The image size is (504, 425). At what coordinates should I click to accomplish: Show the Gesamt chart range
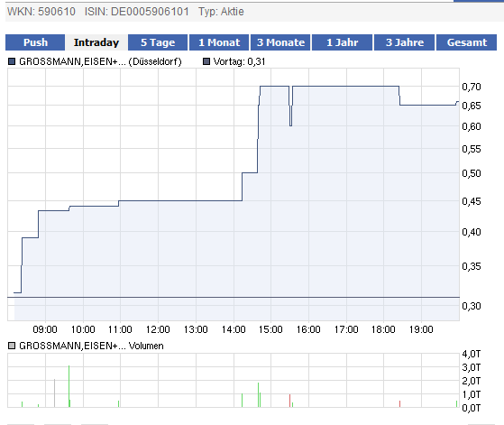(x=466, y=42)
